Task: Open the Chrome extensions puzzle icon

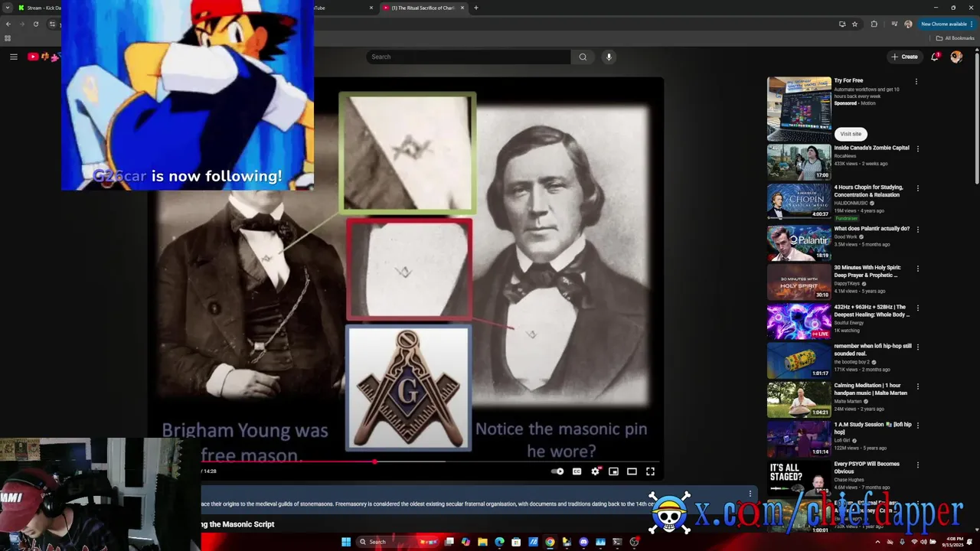Action: click(874, 24)
